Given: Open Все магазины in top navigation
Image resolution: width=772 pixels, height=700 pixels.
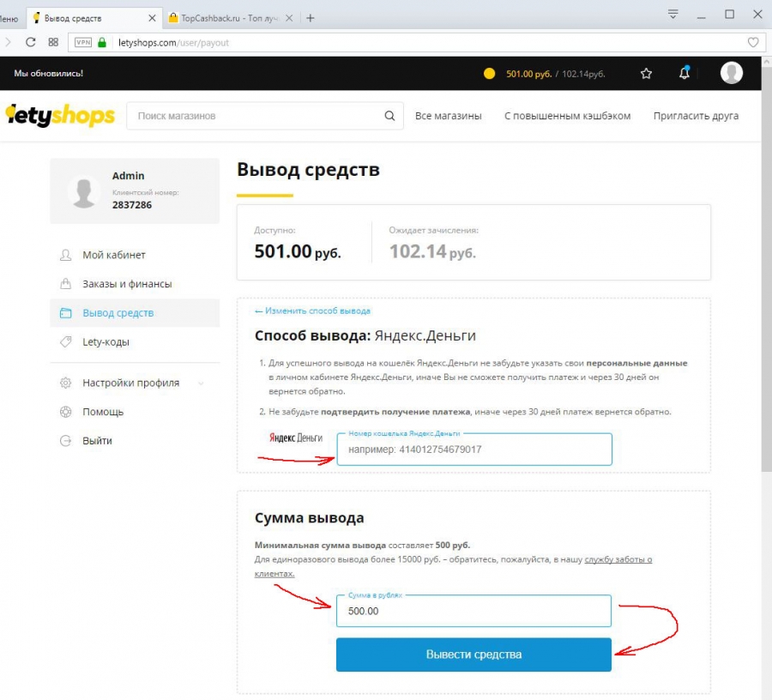Looking at the screenshot, I should click(x=448, y=116).
